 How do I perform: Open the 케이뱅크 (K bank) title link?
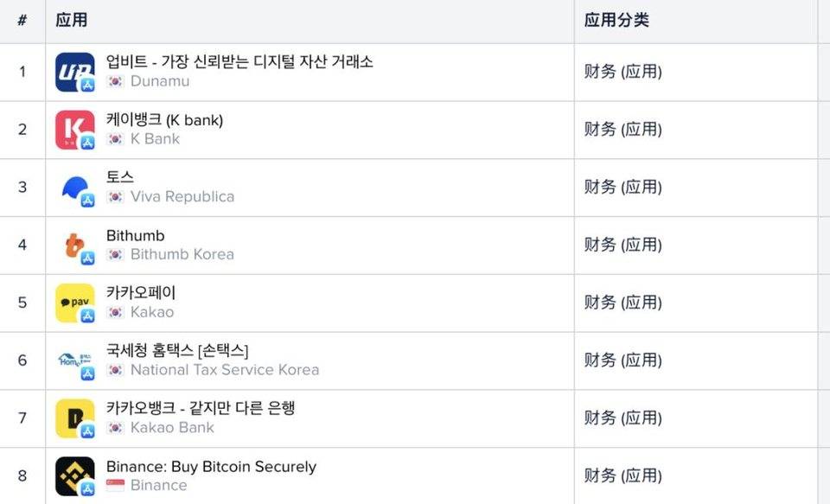[x=164, y=120]
